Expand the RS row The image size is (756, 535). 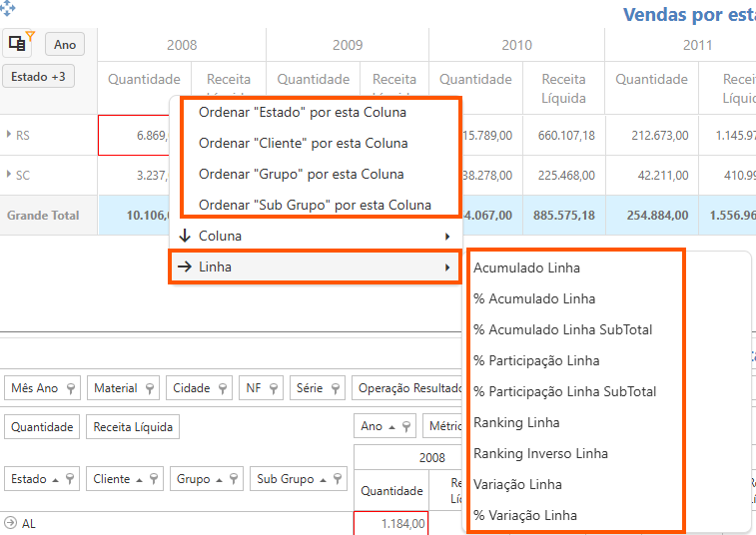pos(9,135)
